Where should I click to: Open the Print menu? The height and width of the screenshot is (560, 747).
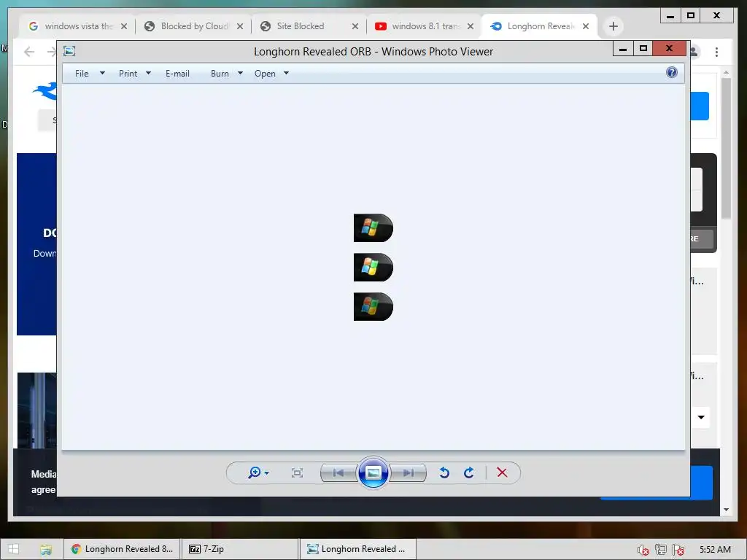point(128,74)
